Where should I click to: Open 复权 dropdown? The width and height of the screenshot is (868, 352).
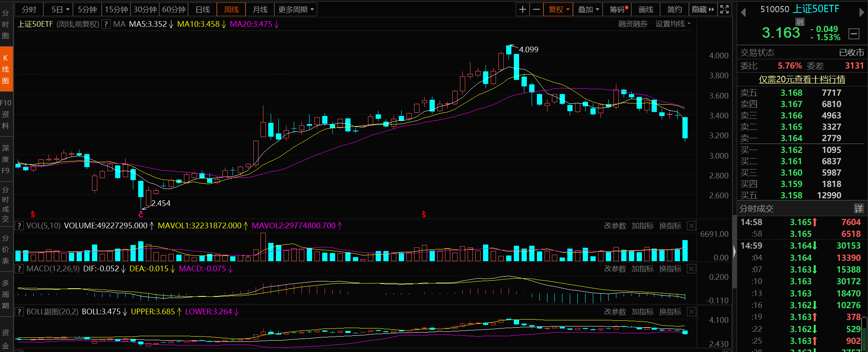coord(559,9)
